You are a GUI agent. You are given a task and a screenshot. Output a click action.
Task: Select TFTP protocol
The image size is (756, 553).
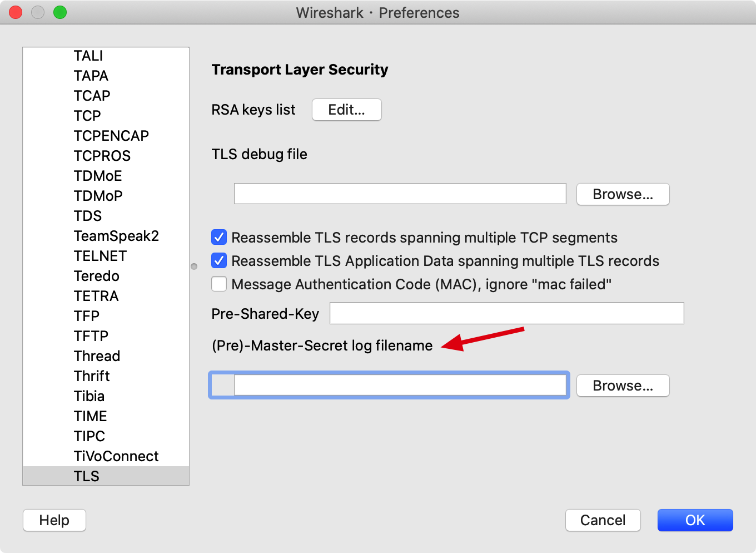pyautogui.click(x=106, y=336)
